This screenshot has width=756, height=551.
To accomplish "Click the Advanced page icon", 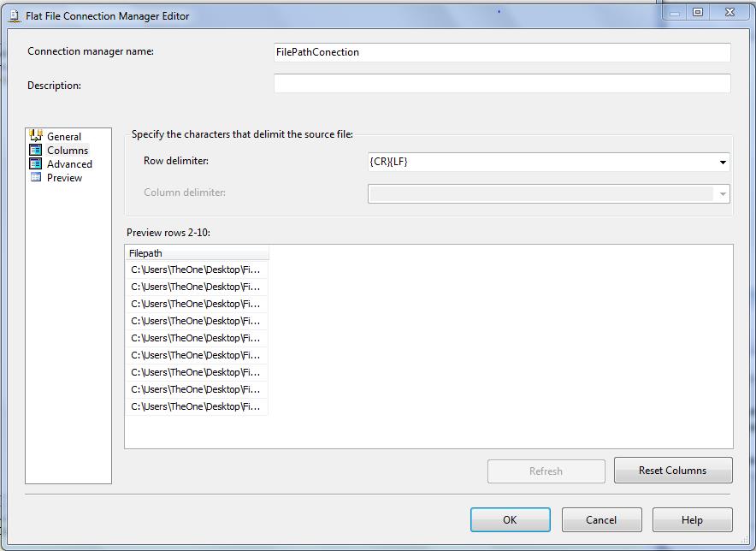I will pos(36,163).
